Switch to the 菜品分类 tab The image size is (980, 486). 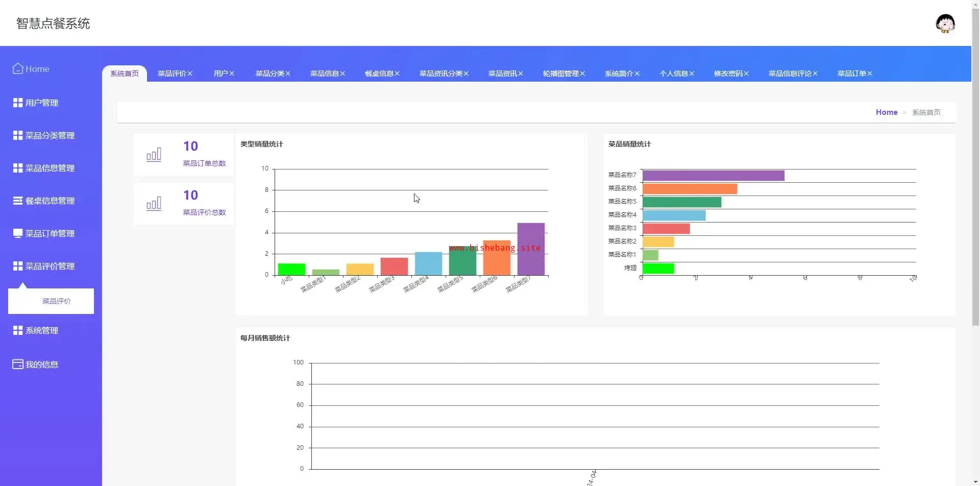tap(270, 74)
